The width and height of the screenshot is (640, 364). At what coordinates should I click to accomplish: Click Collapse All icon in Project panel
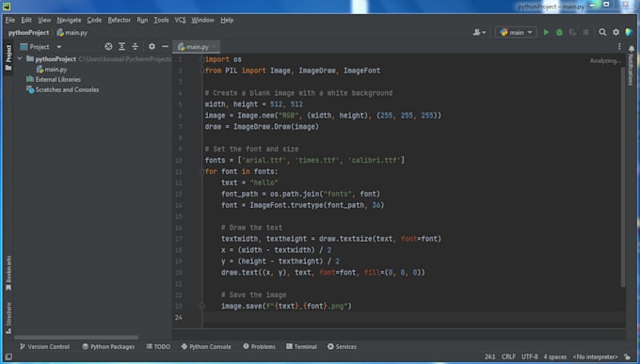point(135,46)
